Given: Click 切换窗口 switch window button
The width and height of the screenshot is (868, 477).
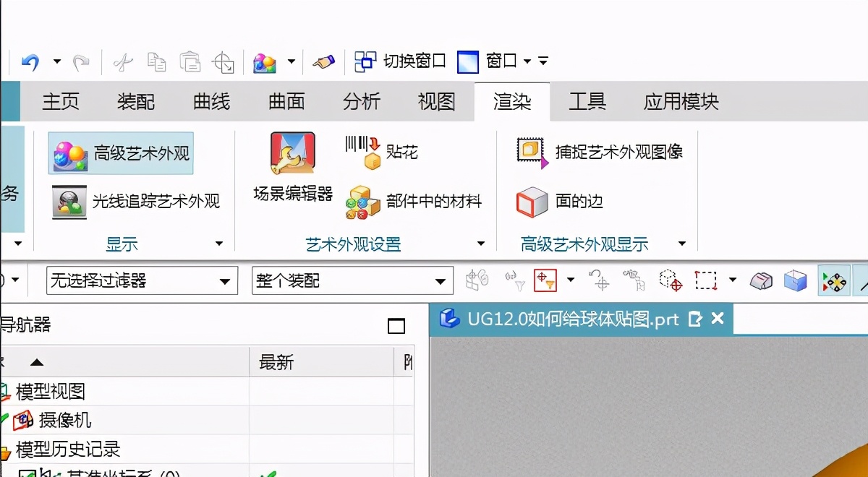Looking at the screenshot, I should pos(400,61).
